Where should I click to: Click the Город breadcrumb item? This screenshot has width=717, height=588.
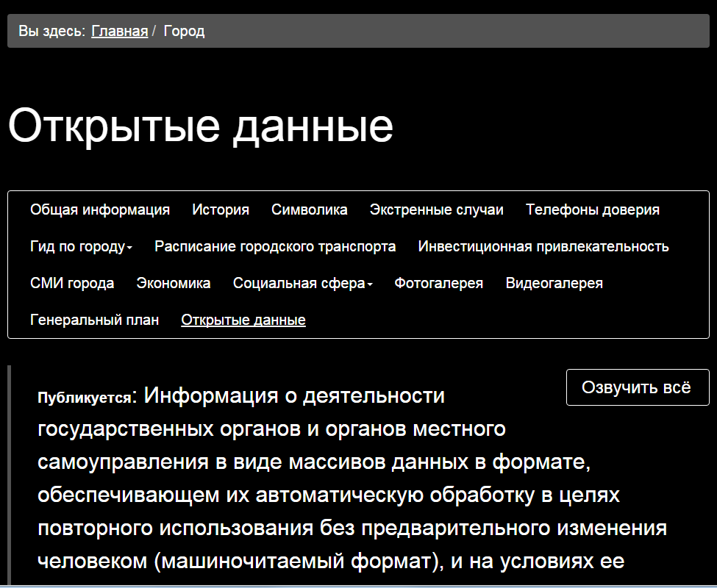(184, 31)
